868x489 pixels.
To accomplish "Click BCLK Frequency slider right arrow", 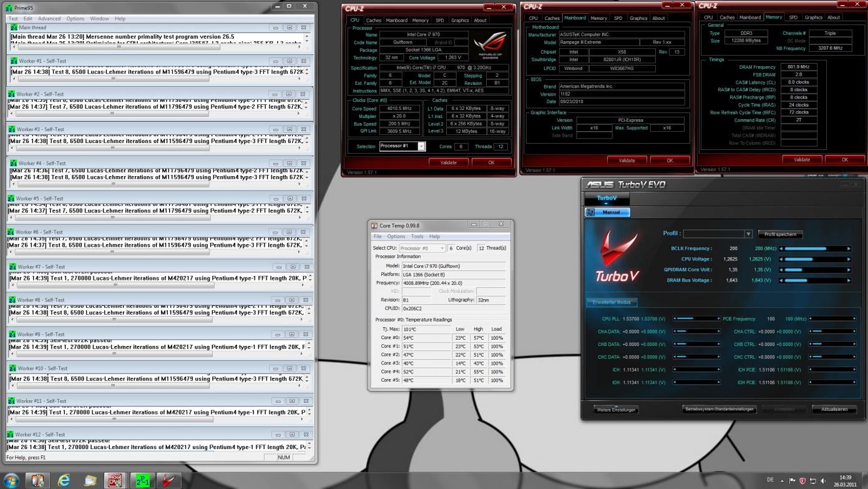I will click(848, 249).
